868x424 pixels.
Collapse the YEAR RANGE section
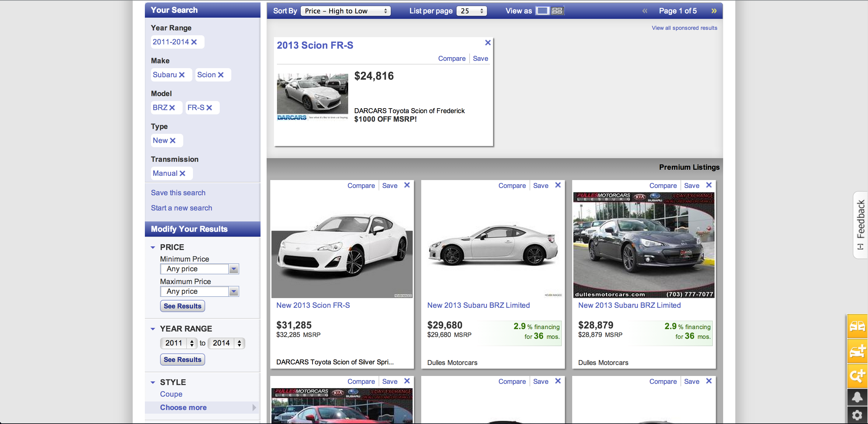(153, 329)
